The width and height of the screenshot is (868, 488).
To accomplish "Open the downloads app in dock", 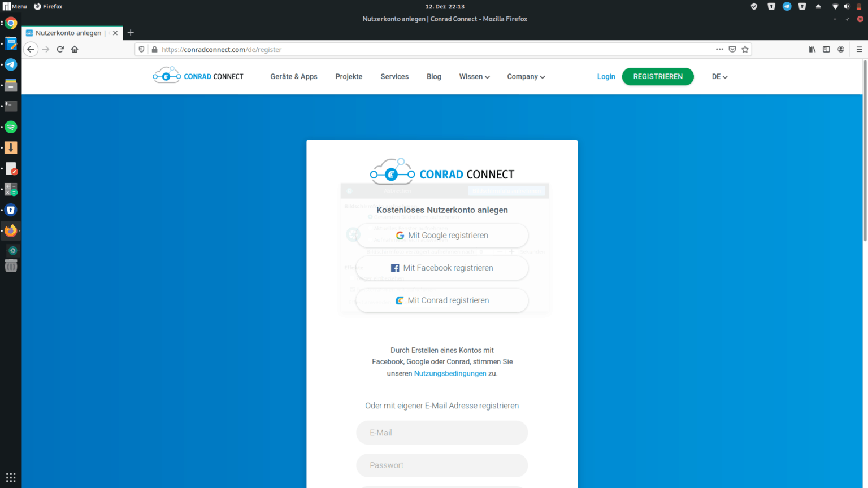I will pyautogui.click(x=11, y=147).
